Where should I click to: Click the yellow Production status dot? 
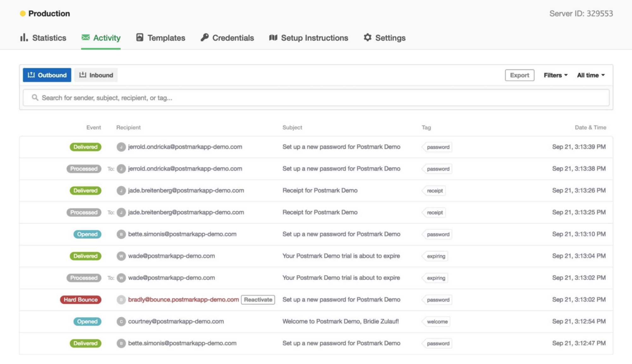coord(23,14)
